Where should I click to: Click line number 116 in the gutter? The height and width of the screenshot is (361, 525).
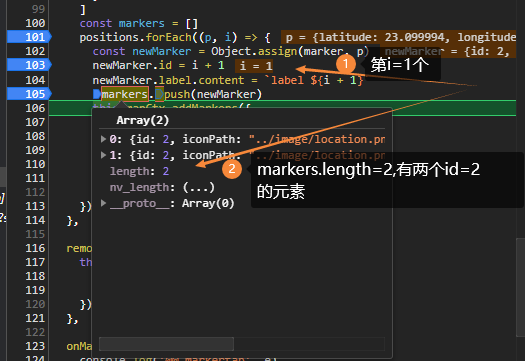35,248
